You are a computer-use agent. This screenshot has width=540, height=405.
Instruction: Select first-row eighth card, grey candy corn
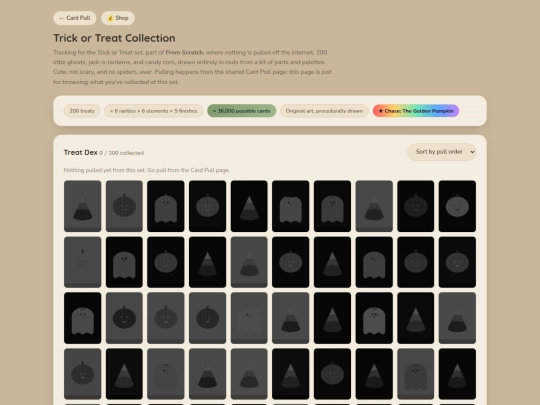pyautogui.click(x=374, y=206)
